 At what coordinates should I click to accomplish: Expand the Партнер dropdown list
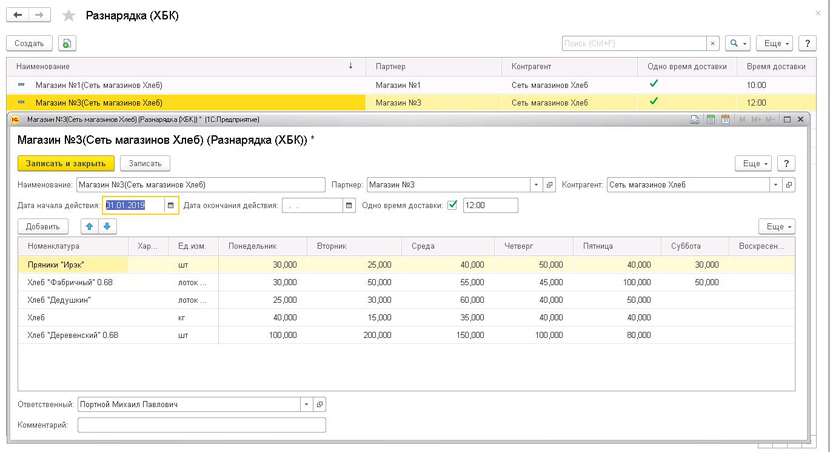point(536,185)
